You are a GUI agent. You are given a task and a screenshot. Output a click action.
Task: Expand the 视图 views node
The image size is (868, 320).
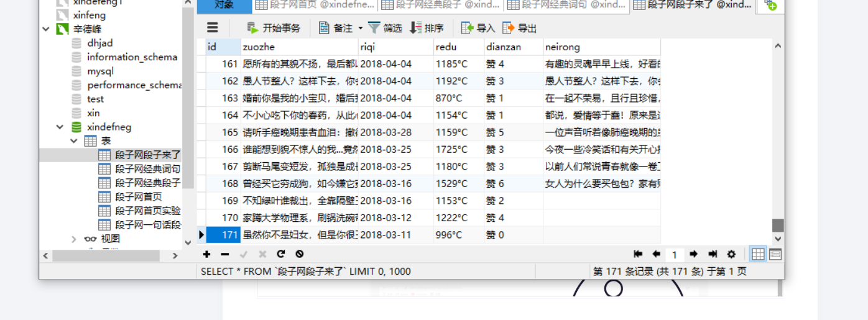pyautogui.click(x=74, y=239)
